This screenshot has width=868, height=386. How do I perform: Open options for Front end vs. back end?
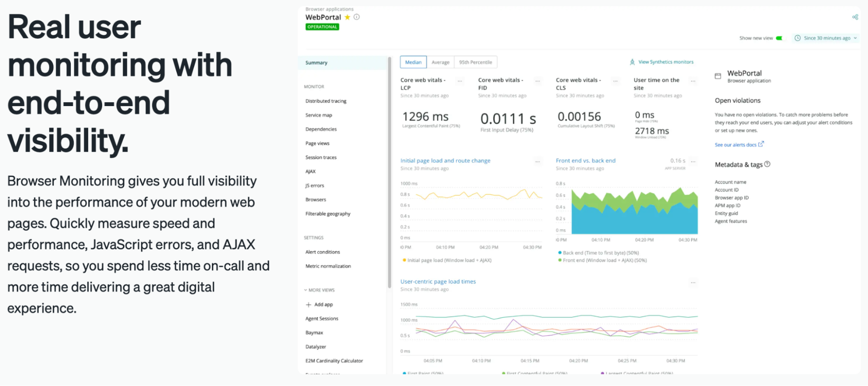693,161
